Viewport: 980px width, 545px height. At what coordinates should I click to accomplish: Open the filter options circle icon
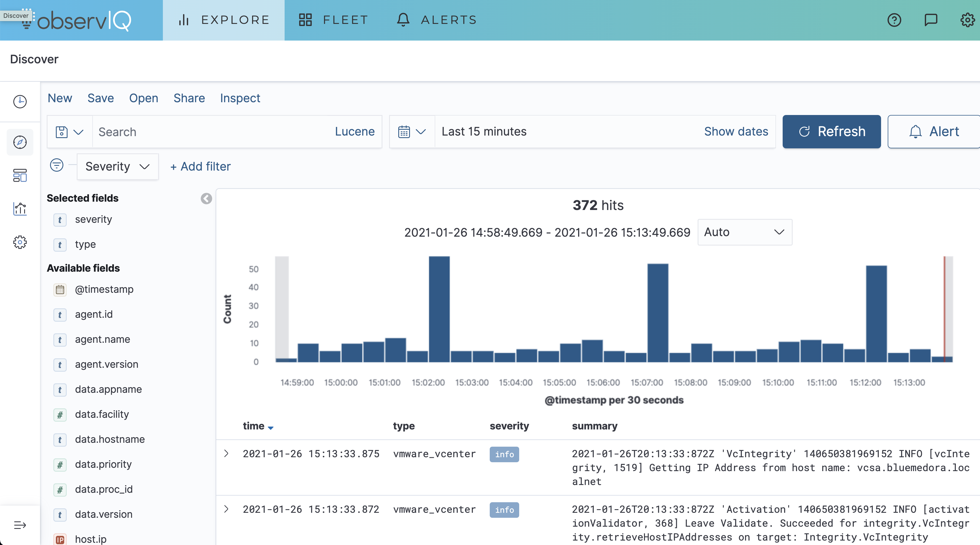(x=57, y=165)
